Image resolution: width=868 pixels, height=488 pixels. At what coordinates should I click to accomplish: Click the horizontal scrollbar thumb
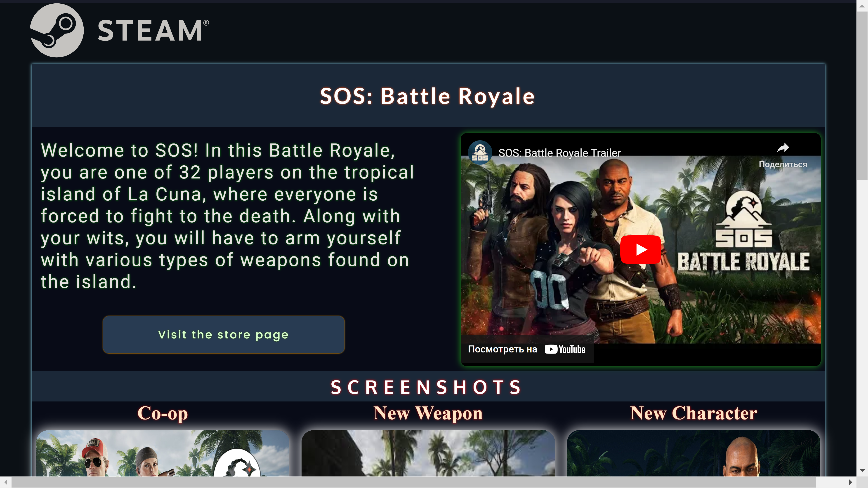[414, 482]
